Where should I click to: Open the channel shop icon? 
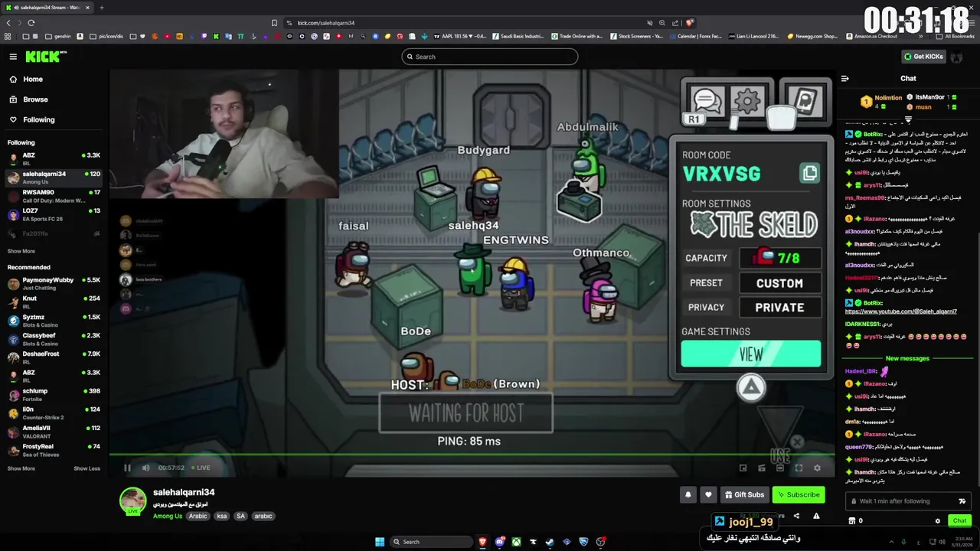click(x=851, y=521)
